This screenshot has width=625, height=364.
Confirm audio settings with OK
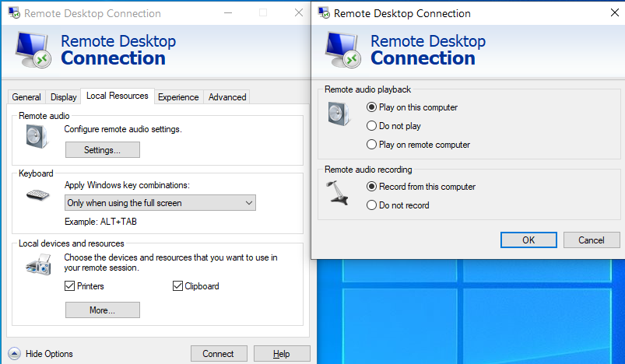(528, 240)
